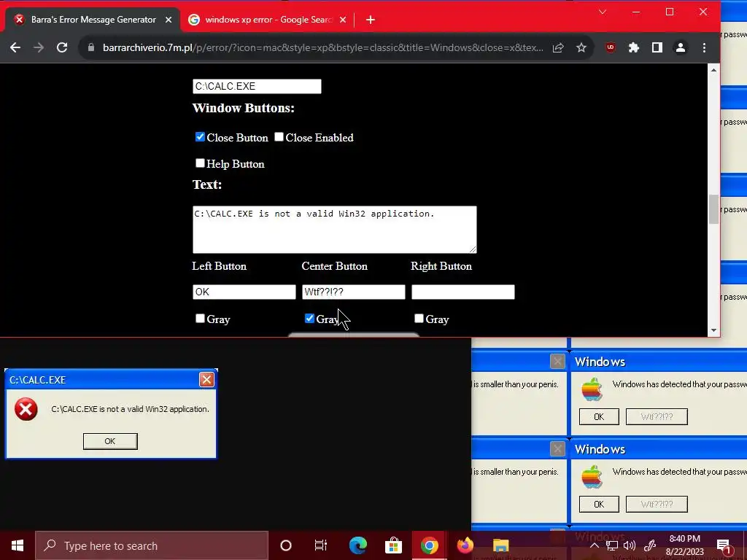The image size is (747, 560).
Task: Close the C:\CALC.EXE error dialog
Action: (x=206, y=379)
